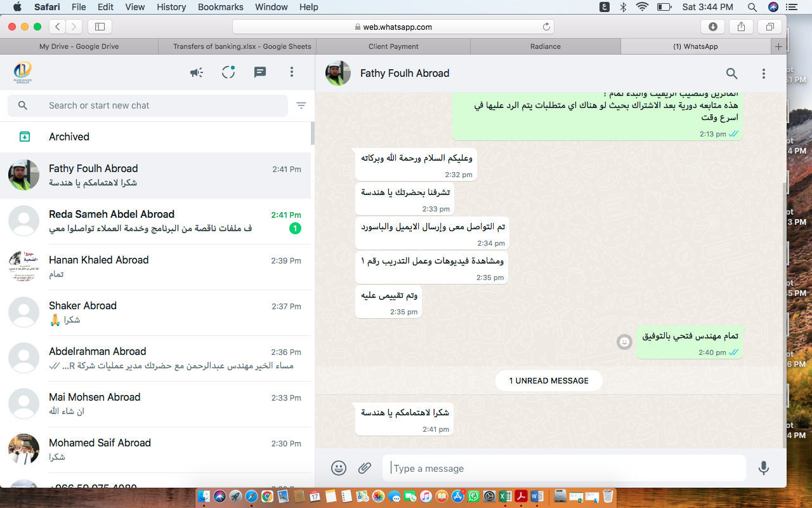
Task: Launch Google Chrome from the dock
Action: pyautogui.click(x=268, y=496)
